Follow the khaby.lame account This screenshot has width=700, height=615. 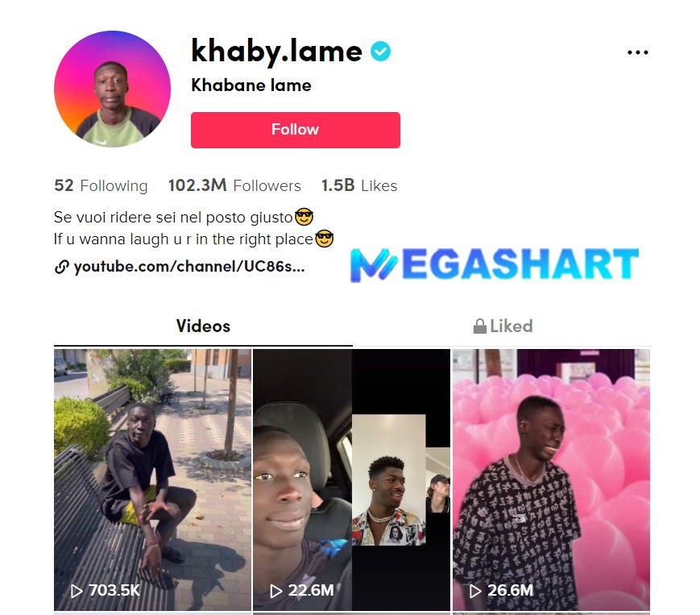click(x=295, y=130)
